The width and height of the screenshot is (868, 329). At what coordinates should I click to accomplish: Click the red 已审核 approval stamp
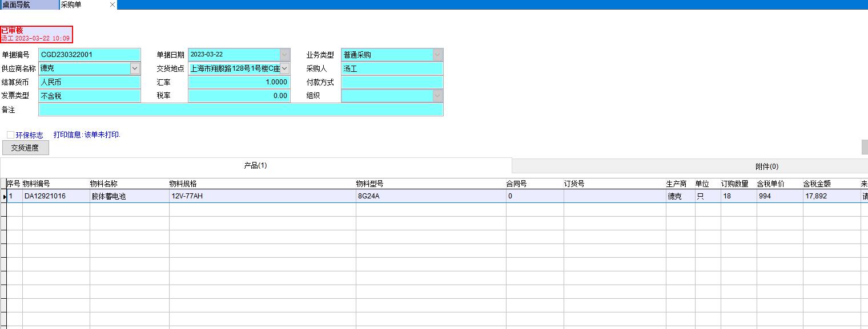point(37,34)
